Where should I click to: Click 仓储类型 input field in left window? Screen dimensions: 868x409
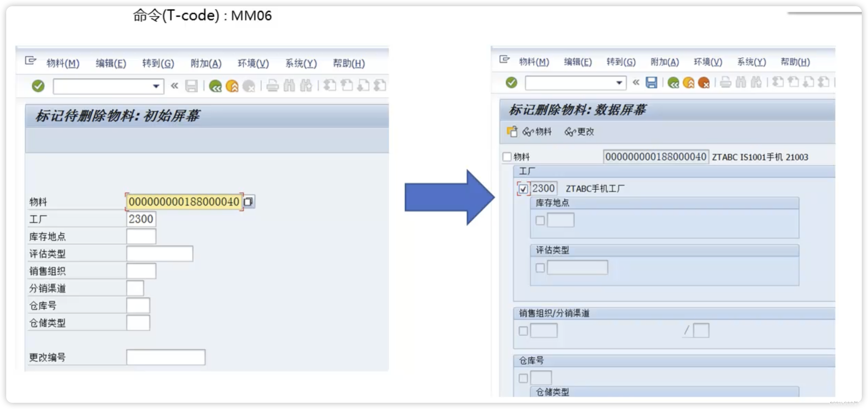coord(138,323)
